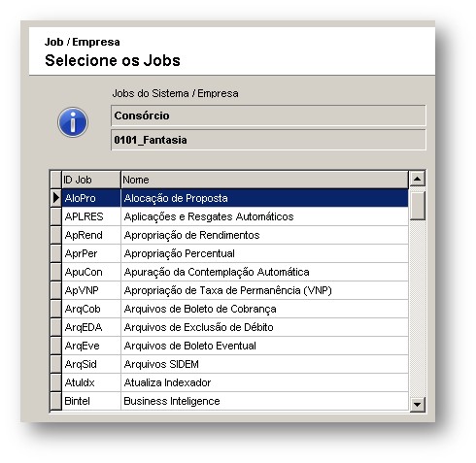Click the Nome column header
The image size is (476, 463).
(264, 180)
